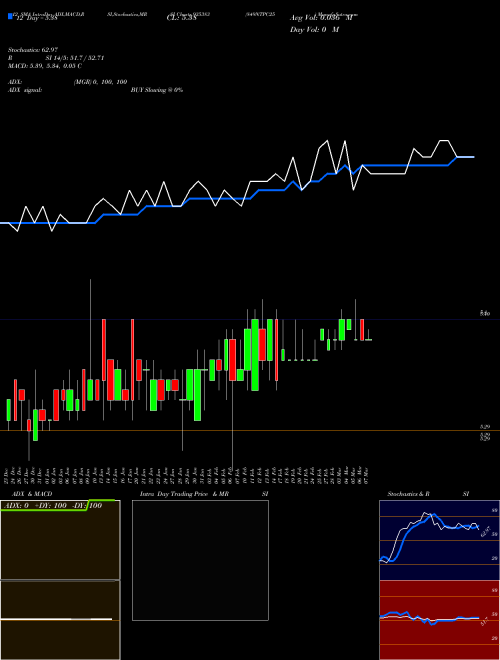Click the 5.40 price level label
The width and height of the screenshot is (500, 660).
pyautogui.click(x=485, y=314)
